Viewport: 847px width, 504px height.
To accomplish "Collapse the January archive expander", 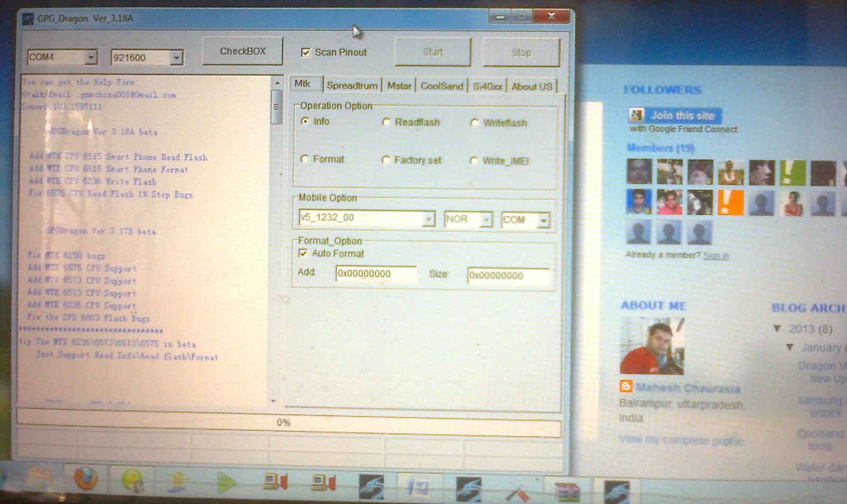I will [x=790, y=347].
